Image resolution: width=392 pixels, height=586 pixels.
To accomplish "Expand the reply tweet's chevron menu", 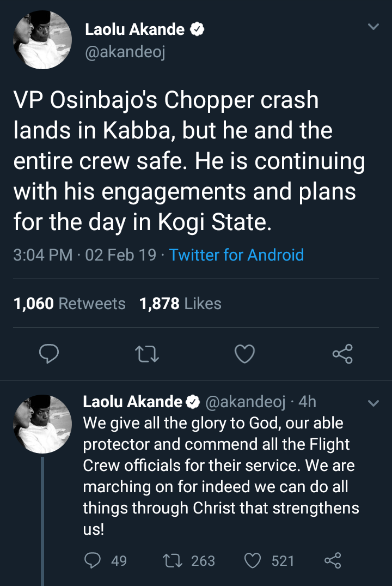I will tap(373, 404).
